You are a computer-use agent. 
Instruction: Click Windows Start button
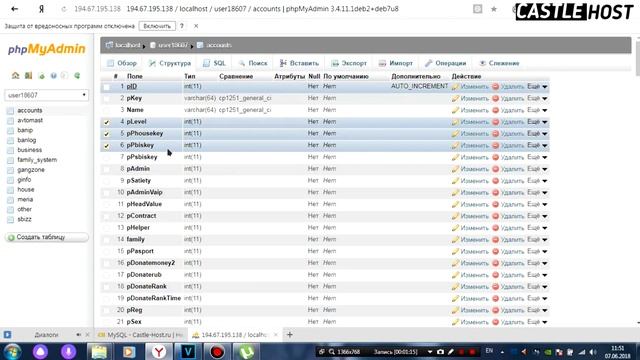tap(12, 351)
